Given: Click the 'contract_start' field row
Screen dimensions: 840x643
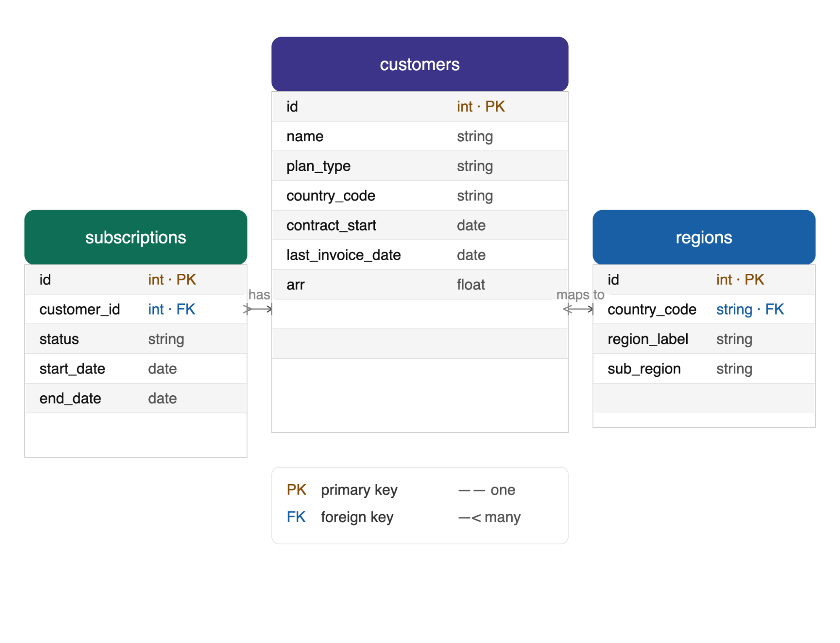Looking at the screenshot, I should pyautogui.click(x=419, y=225).
